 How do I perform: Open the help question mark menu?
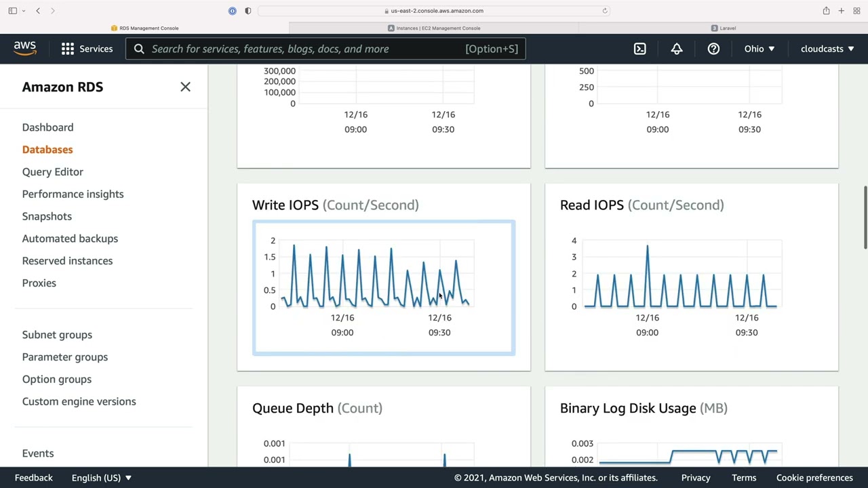[713, 49]
